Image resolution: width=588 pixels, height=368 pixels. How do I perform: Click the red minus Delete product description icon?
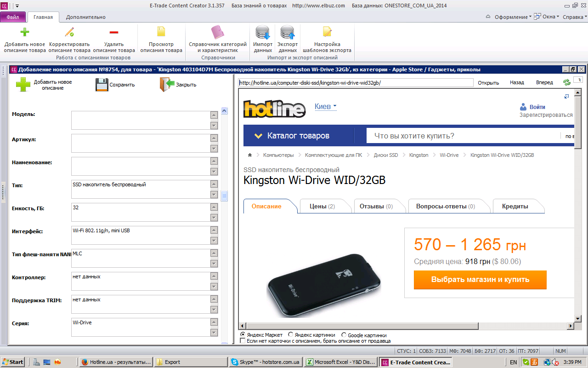coord(113,32)
